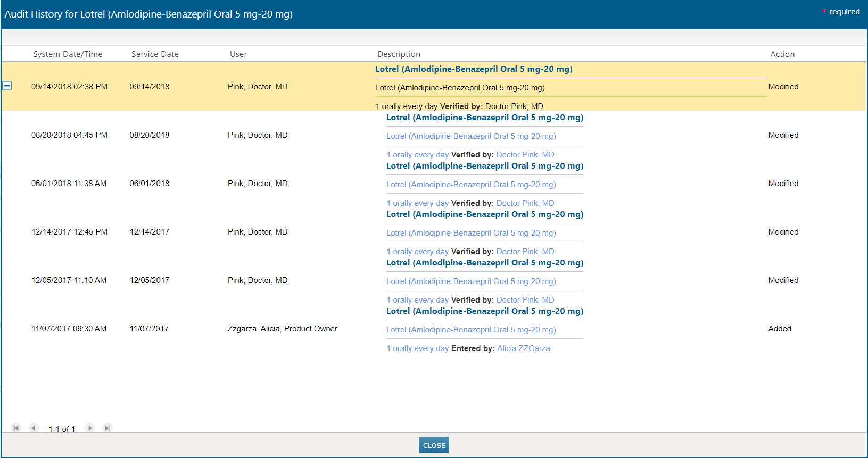
Task: Go to previous page of results
Action: 34,428
